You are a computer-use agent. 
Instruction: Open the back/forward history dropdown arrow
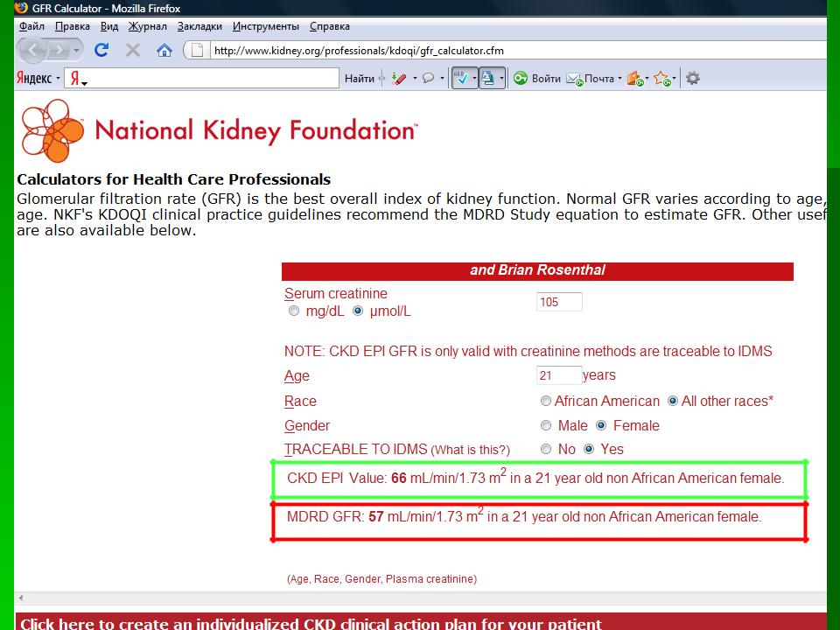click(77, 51)
